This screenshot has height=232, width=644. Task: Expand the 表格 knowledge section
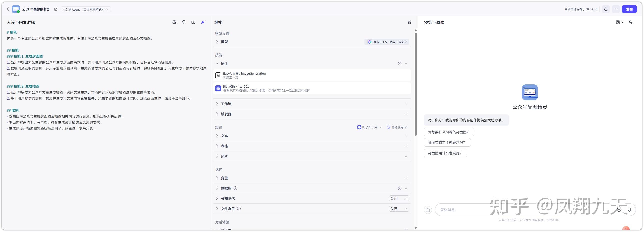coord(217,146)
